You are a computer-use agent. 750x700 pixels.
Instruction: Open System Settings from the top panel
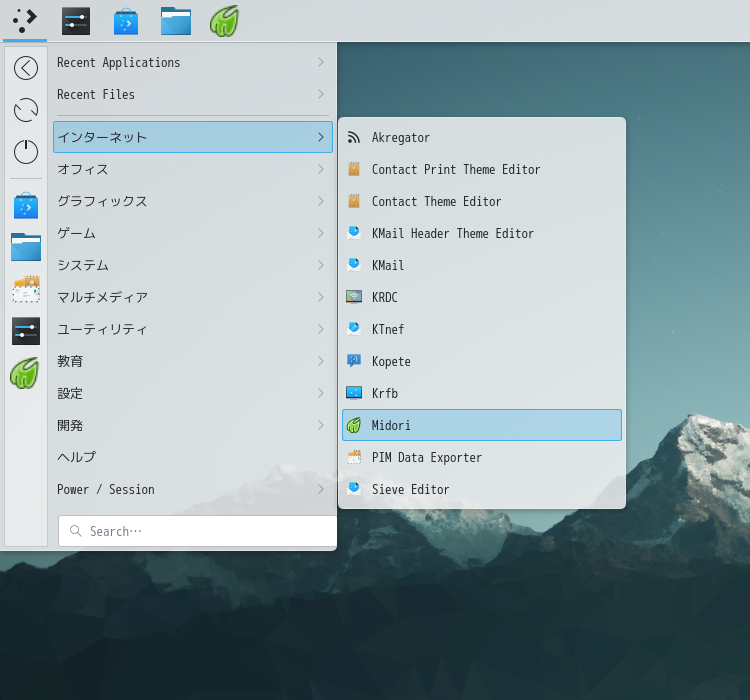[x=76, y=21]
